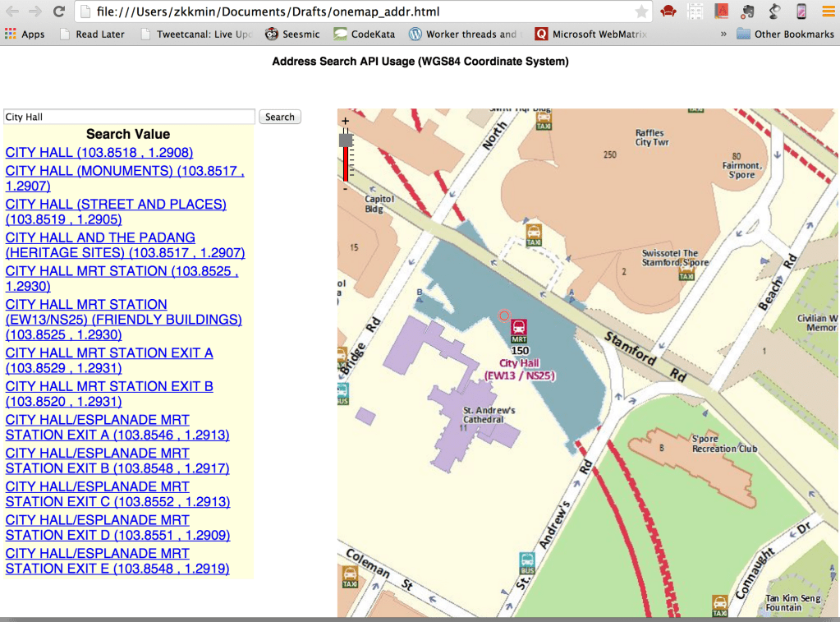Click the taxi stand icon near Capitol Bldg
Image resolution: width=840 pixels, height=622 pixels.
[x=534, y=236]
